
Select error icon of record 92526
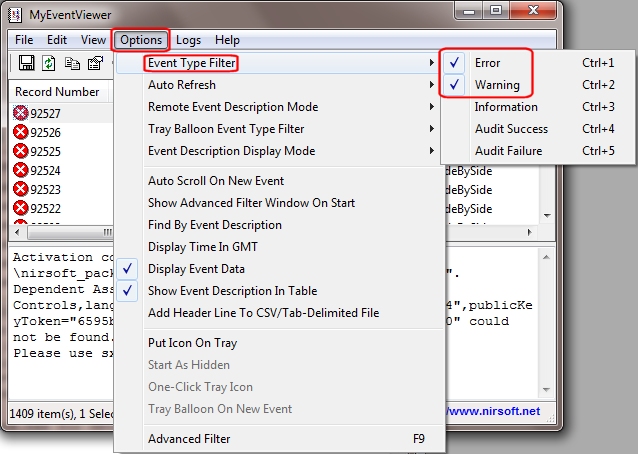pyautogui.click(x=20, y=132)
